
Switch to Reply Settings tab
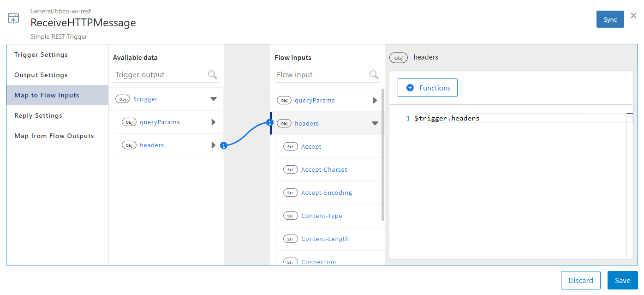38,115
